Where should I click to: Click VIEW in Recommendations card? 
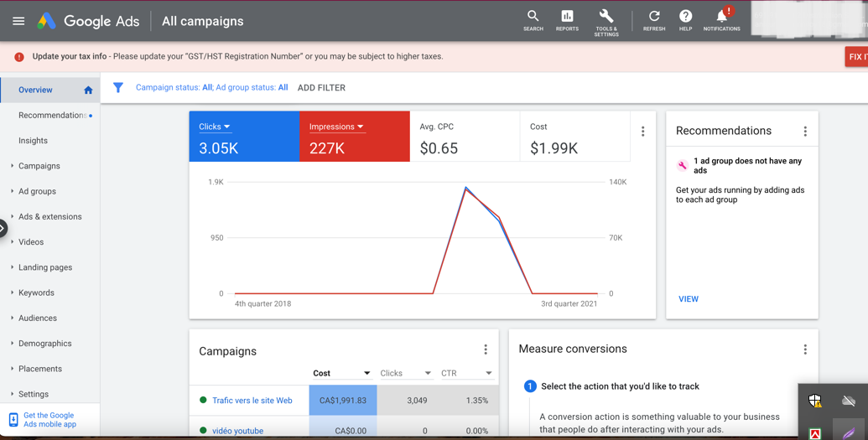(x=688, y=298)
